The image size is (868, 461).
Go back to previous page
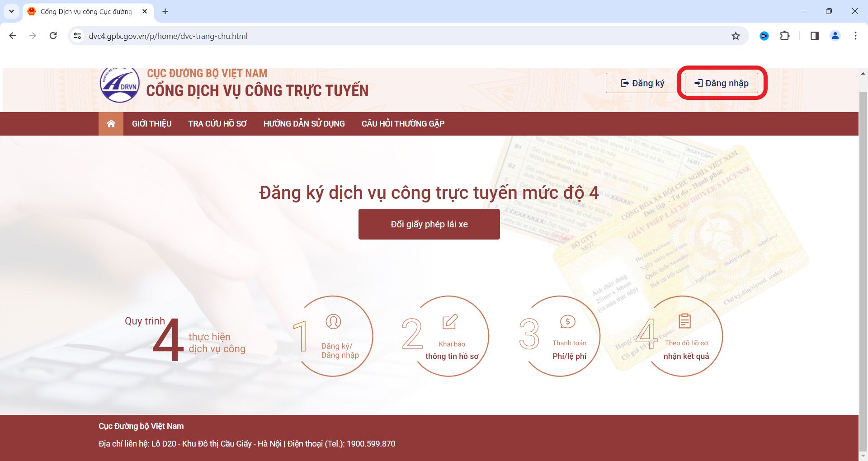[13, 36]
